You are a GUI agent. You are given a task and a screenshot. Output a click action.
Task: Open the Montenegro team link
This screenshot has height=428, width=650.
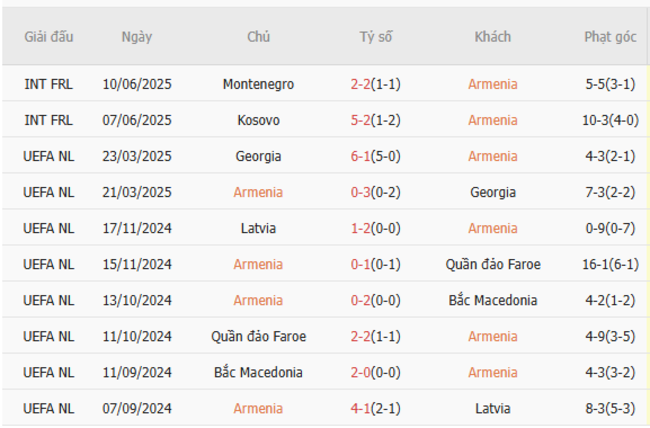pyautogui.click(x=258, y=84)
